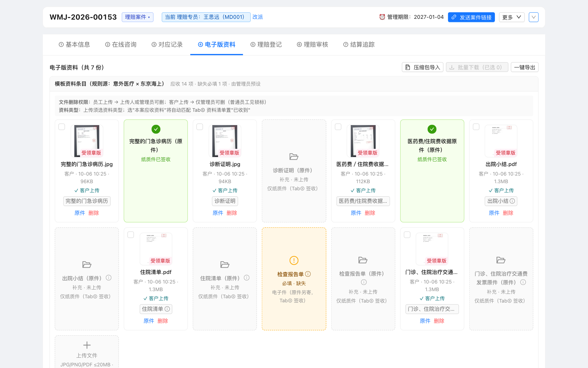This screenshot has width=588, height=368.
Task: Select checkbox for 住院清单.pdf
Action: click(x=131, y=235)
